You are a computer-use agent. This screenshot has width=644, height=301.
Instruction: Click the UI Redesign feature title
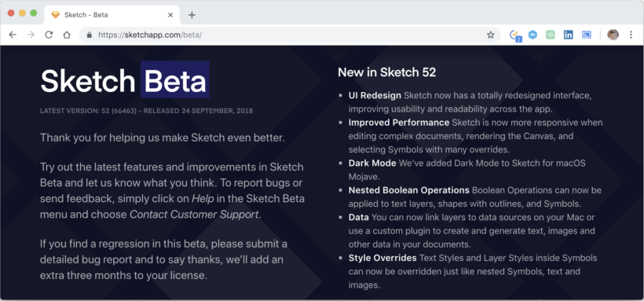pos(375,96)
